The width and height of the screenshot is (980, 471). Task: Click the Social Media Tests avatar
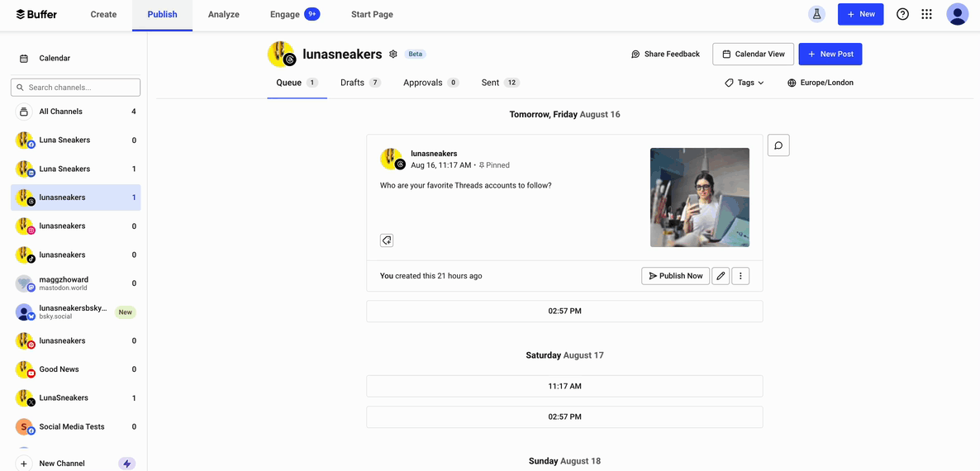[x=24, y=427]
